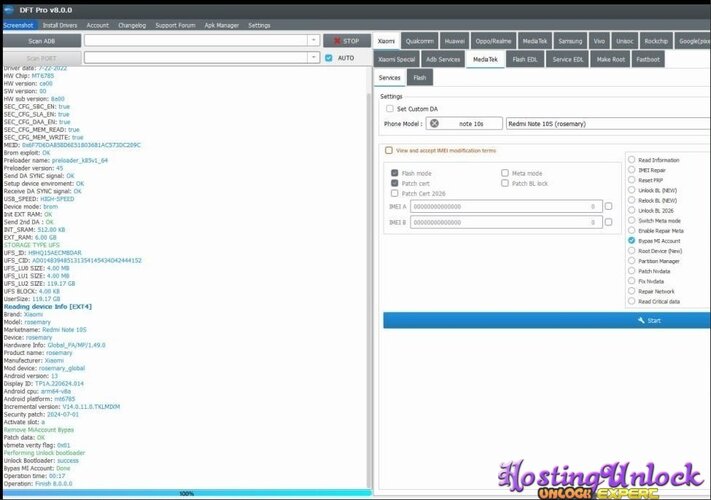Select the Qualcomm brand tab

click(x=420, y=41)
